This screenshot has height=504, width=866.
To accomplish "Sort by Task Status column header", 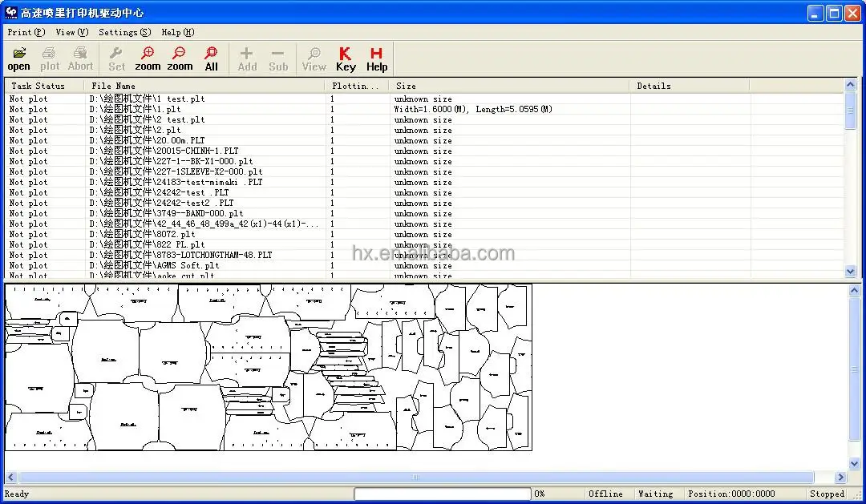I will (x=44, y=86).
